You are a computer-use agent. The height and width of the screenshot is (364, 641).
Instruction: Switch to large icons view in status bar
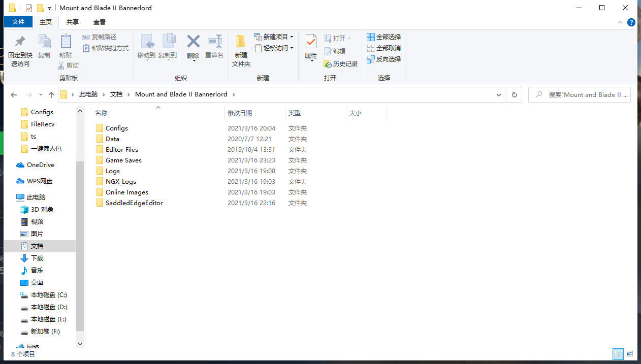(629, 354)
